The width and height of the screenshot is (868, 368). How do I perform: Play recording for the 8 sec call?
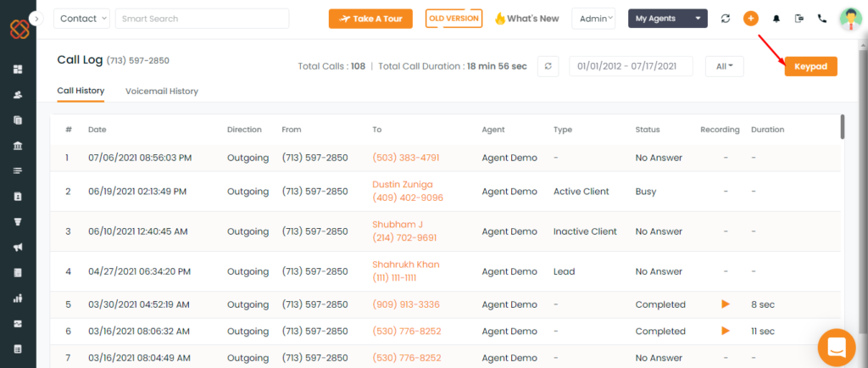[726, 304]
